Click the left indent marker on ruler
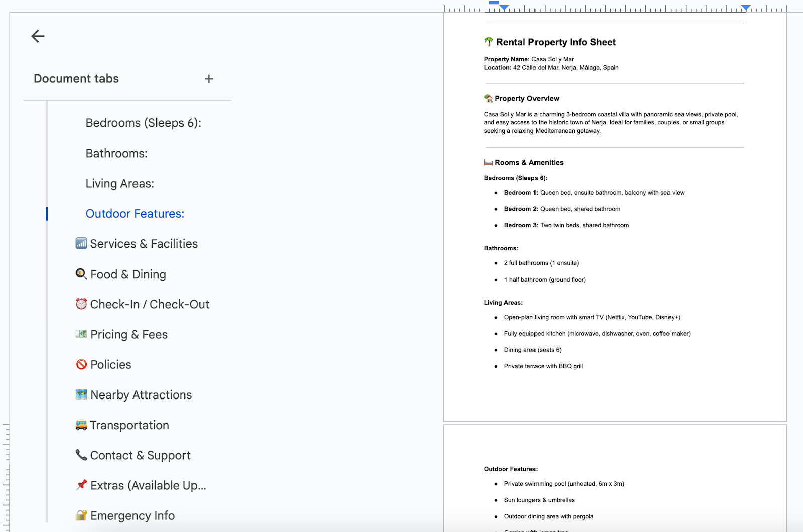 coord(504,8)
